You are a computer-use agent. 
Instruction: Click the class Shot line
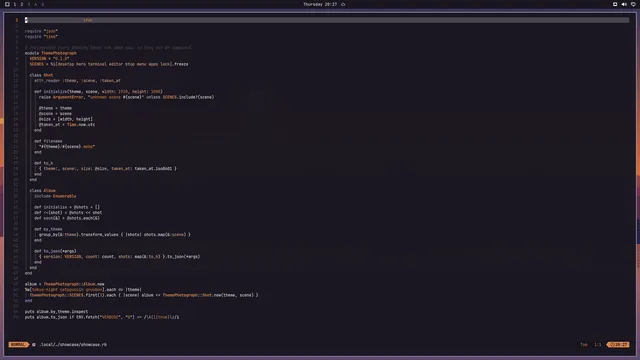41,75
